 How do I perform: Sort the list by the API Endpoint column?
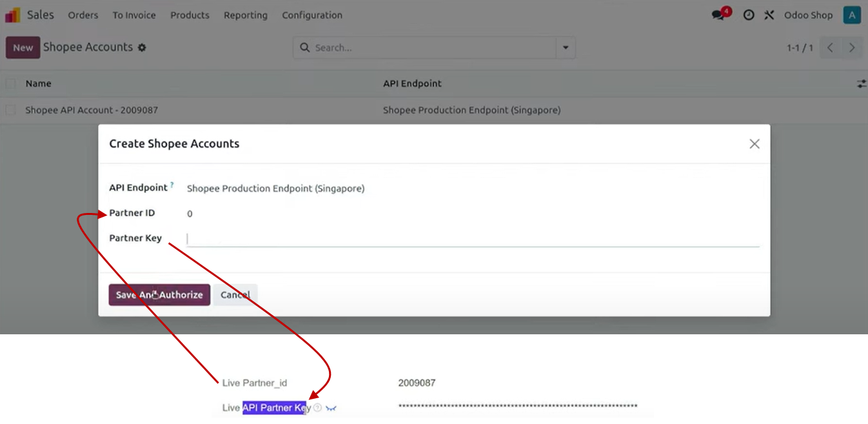[412, 83]
